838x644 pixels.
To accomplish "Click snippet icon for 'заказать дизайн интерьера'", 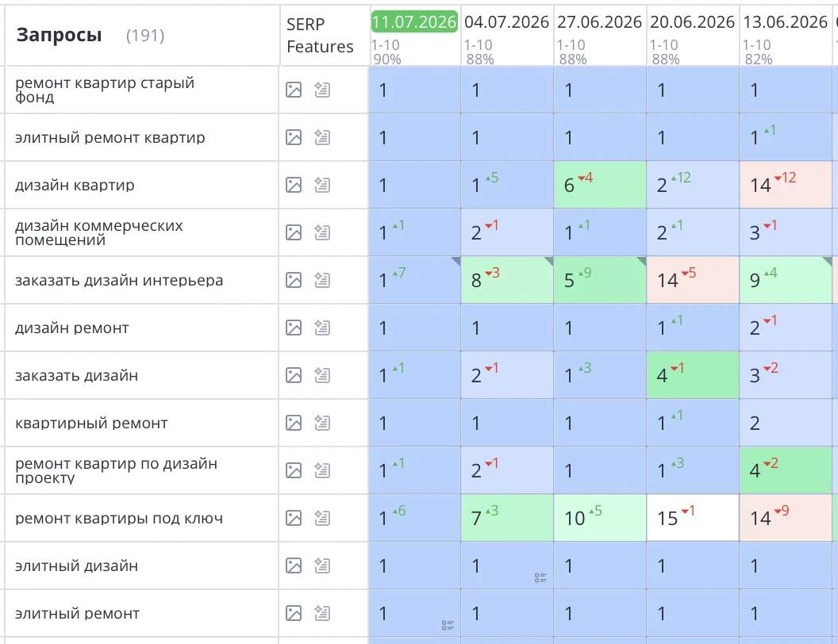I will point(322,280).
